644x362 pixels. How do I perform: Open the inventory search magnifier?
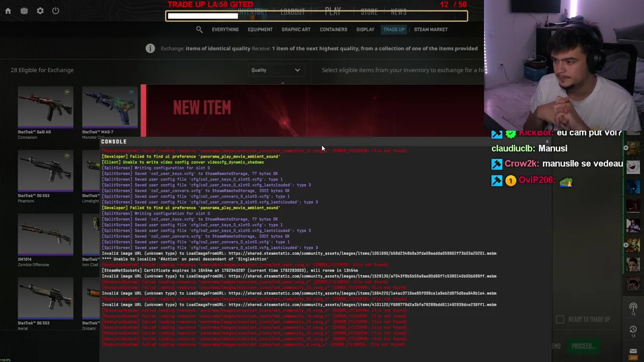(199, 30)
